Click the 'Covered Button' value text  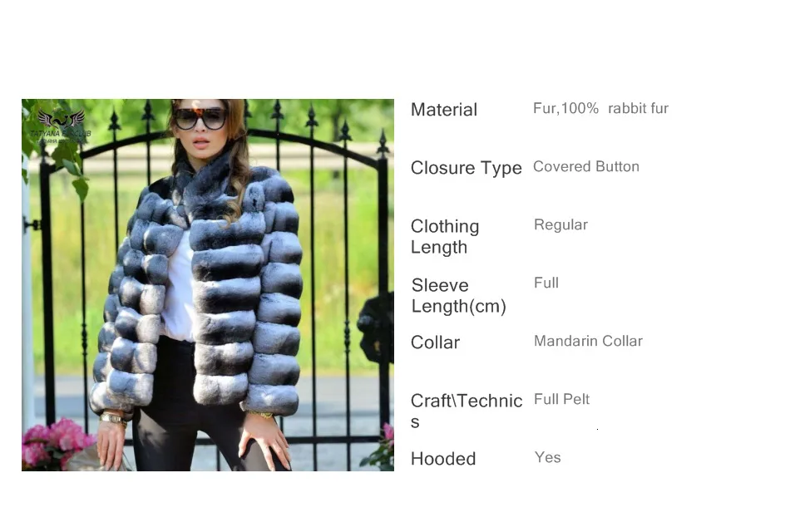tap(586, 167)
